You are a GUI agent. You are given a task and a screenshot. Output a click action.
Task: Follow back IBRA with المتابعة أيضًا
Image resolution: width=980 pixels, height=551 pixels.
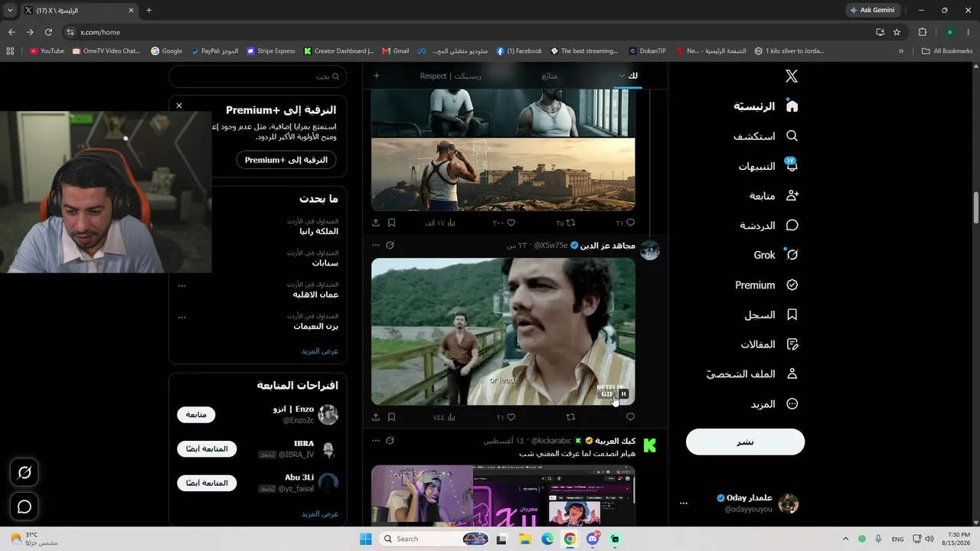[x=207, y=448]
